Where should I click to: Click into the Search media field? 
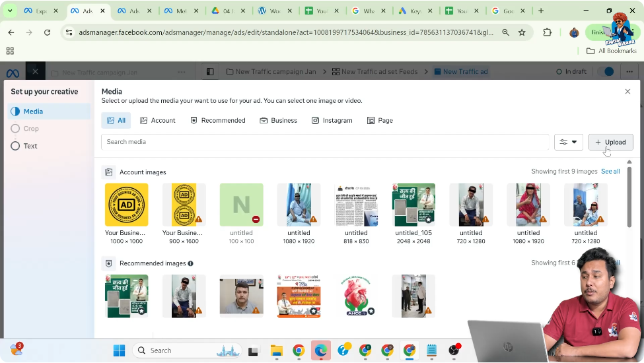click(x=325, y=142)
